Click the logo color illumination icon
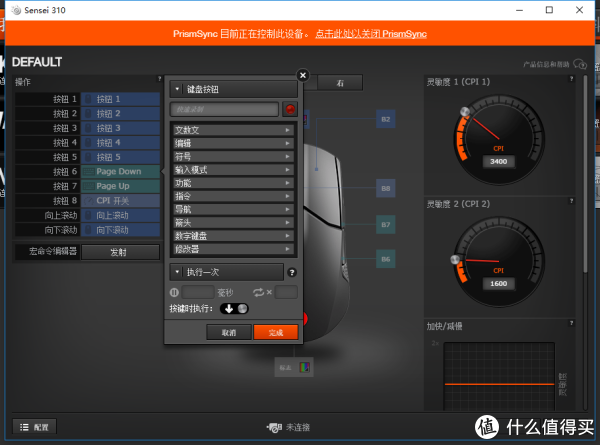 point(304,367)
